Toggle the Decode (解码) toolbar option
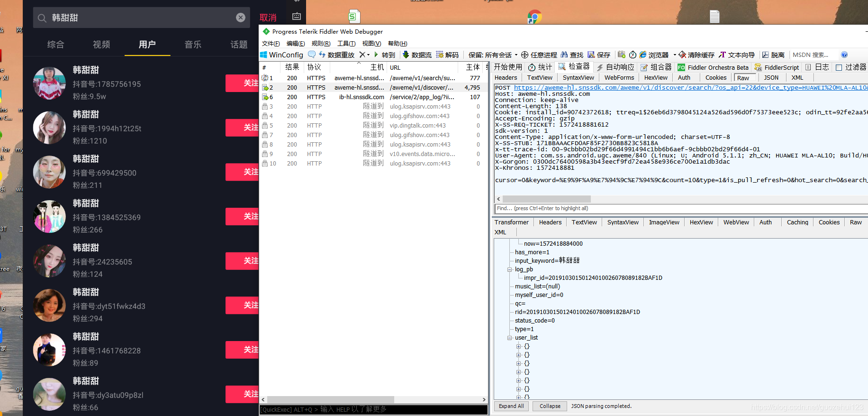868x416 pixels. [447, 55]
